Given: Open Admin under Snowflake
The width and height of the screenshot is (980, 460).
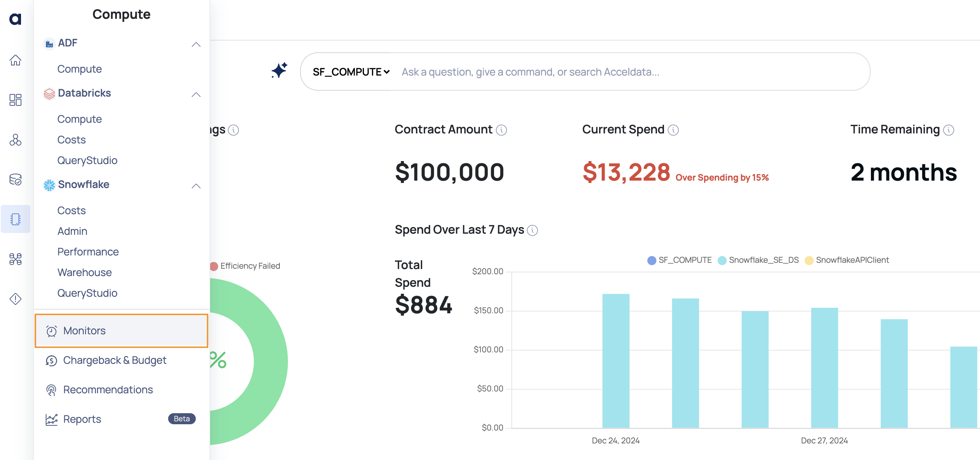Looking at the screenshot, I should (72, 231).
